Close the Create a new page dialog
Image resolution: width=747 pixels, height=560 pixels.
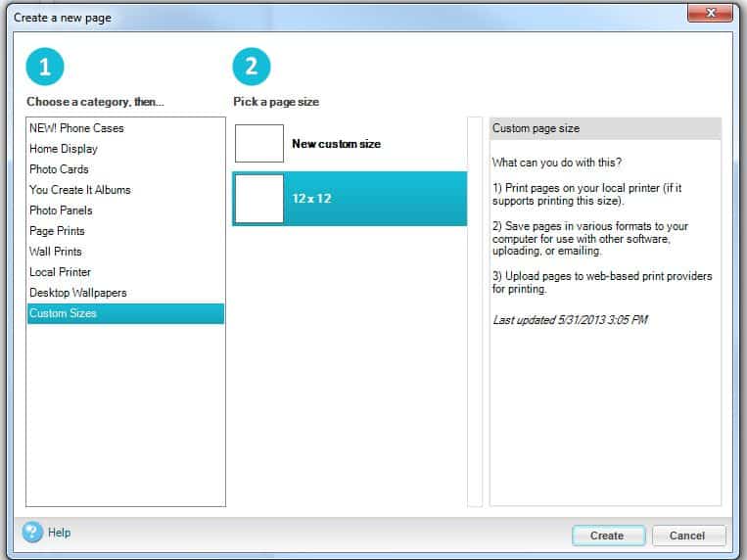710,13
